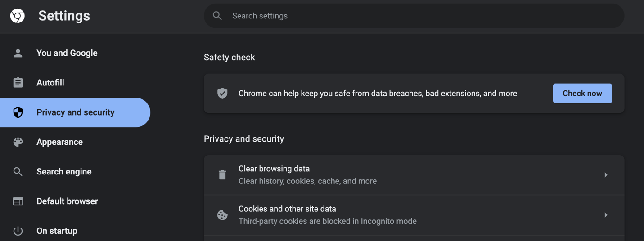This screenshot has width=644, height=241.
Task: Open the Autofill settings section
Action: (x=50, y=83)
